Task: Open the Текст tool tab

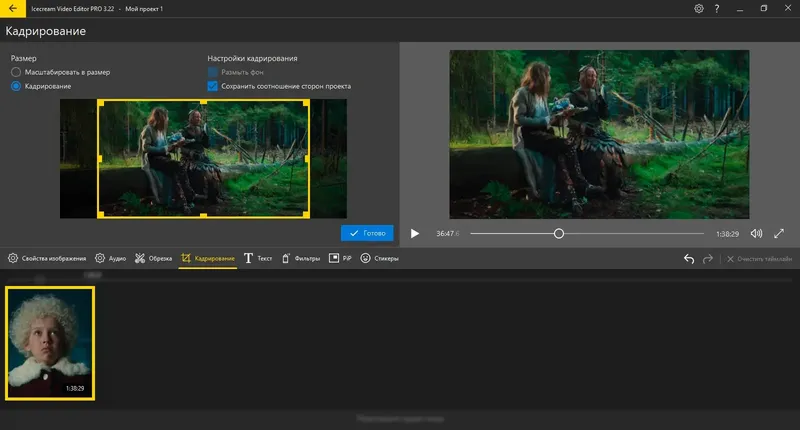Action: (x=258, y=259)
